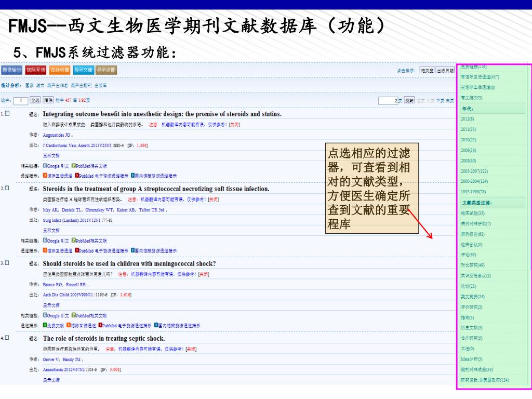Check the checkbox for result 2

[7, 188]
